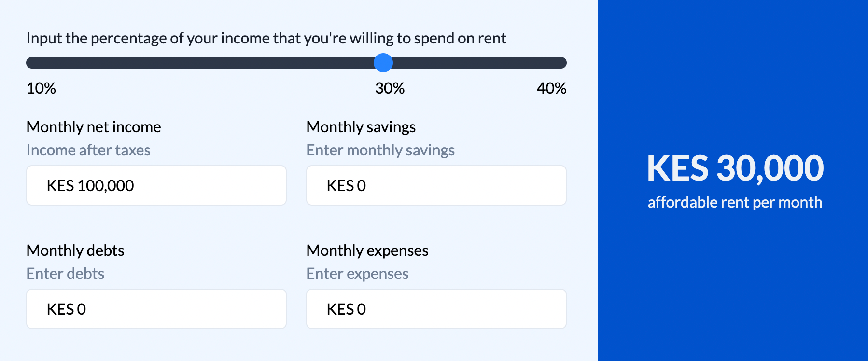Click the slider track above the 10% label

coord(42,63)
